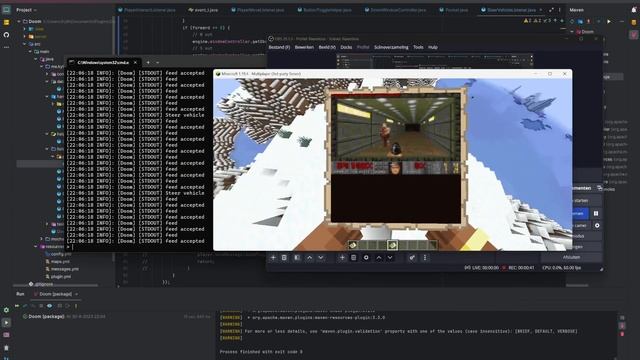
Task: Collapse the src folder node
Action: click(x=24, y=44)
